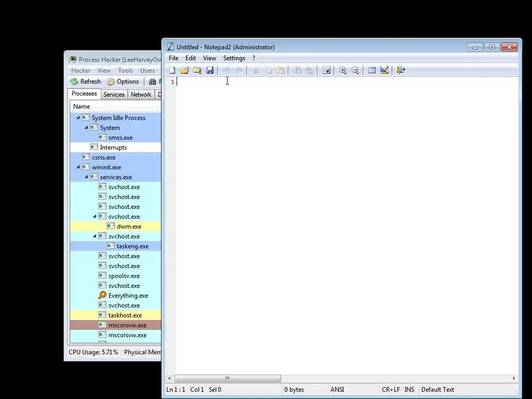This screenshot has height=399, width=532.
Task: Click the Save floppy disk icon
Action: pos(210,70)
